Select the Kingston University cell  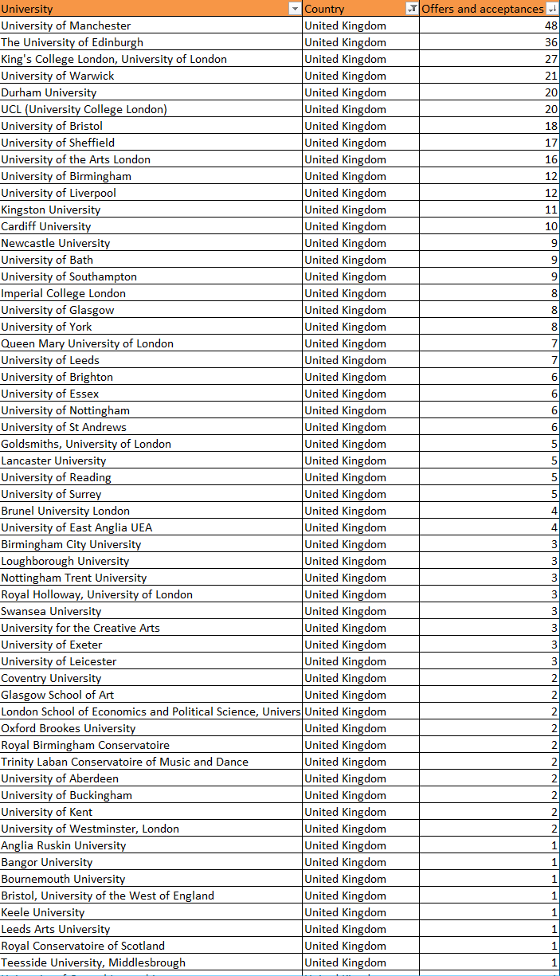pos(151,210)
